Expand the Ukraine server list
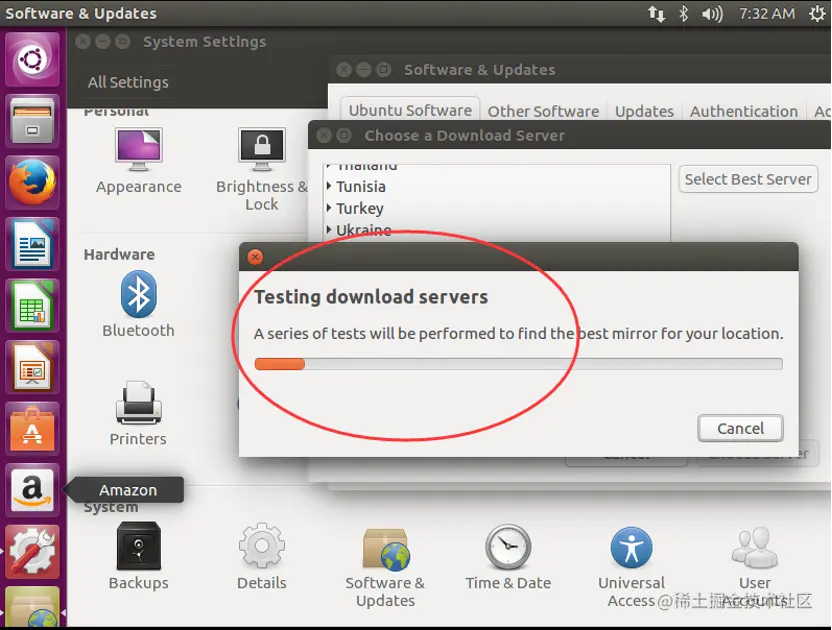The height and width of the screenshot is (630, 832). pyautogui.click(x=329, y=230)
